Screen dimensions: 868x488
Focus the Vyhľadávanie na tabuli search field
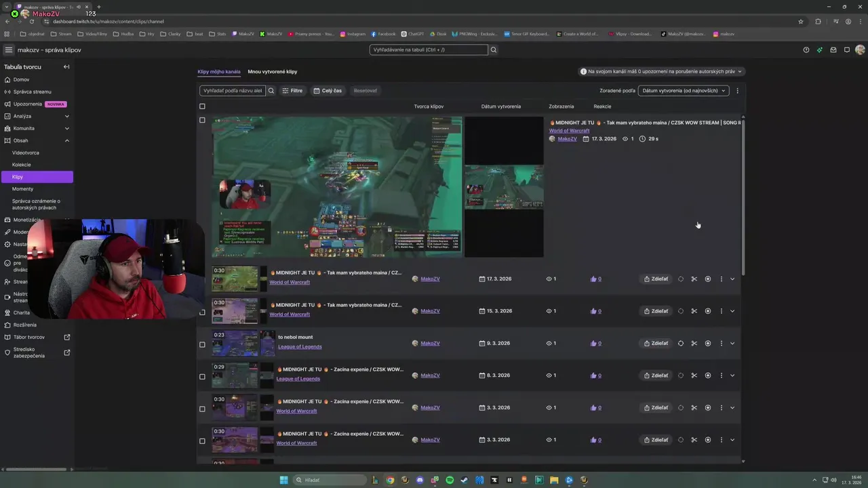(429, 49)
